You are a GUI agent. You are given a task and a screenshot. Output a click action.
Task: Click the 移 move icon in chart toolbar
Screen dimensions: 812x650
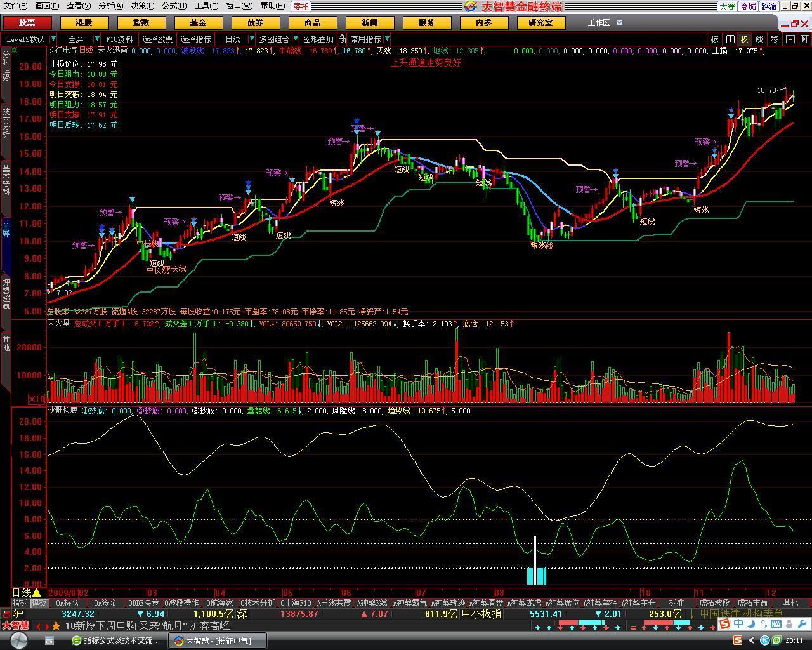[775, 39]
